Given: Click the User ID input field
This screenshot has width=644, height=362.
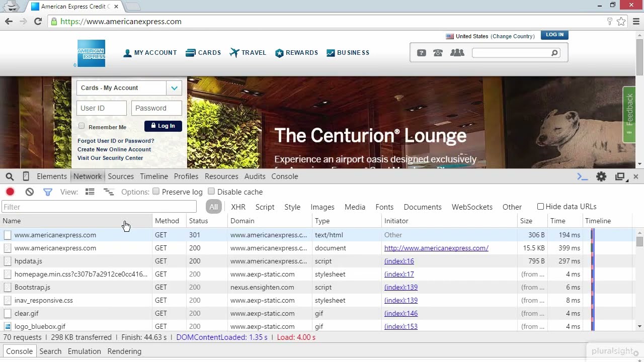Looking at the screenshot, I should [102, 108].
